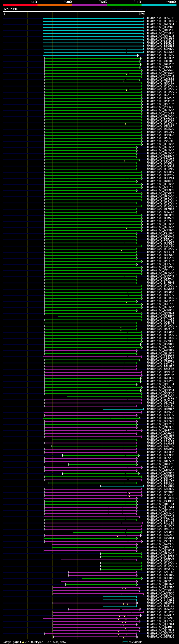This screenshot has height=644, width=179.
Task: Click cyan alignment bar of UniRef100_A5BH17
Action: point(124,409)
